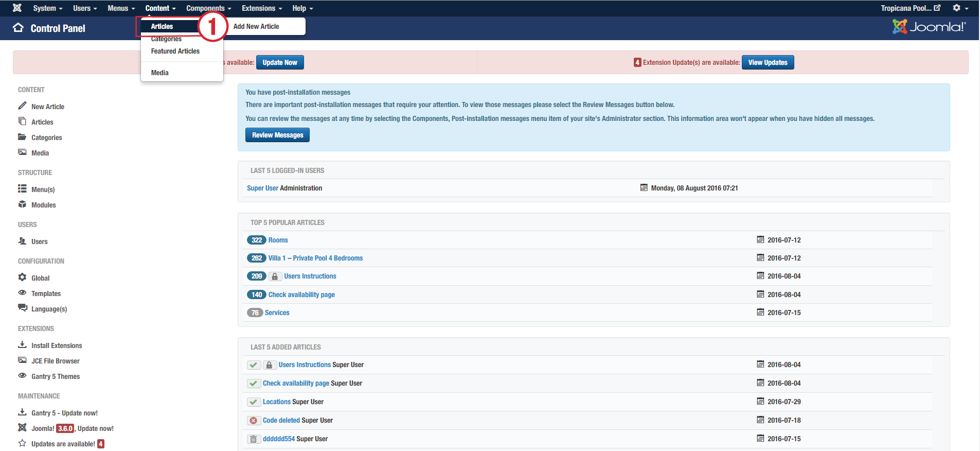Toggle published checkmark for Check availability page added article
This screenshot has height=451, width=980.
(254, 384)
